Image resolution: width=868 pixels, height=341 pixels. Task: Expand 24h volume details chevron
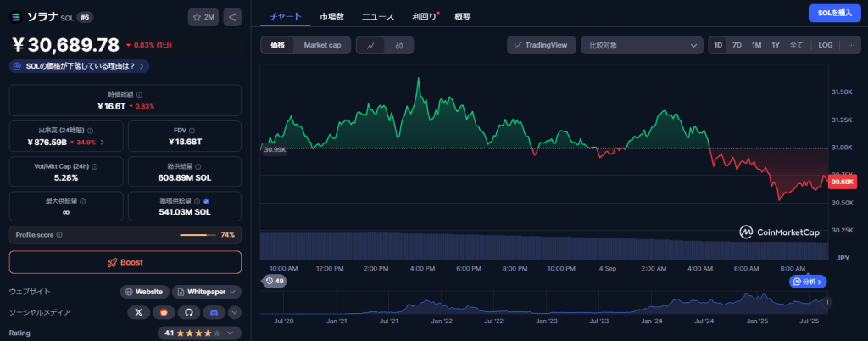[x=102, y=143]
